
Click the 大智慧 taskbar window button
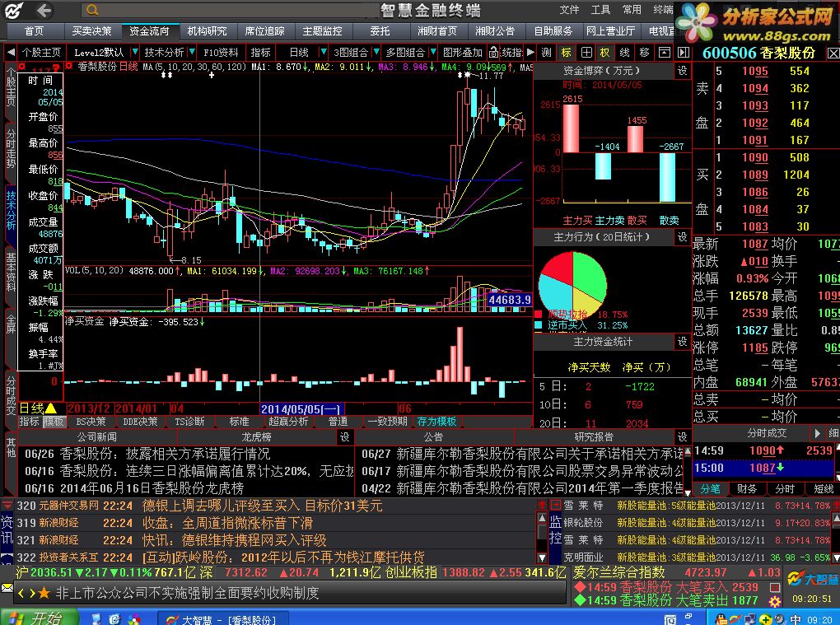(x=223, y=619)
